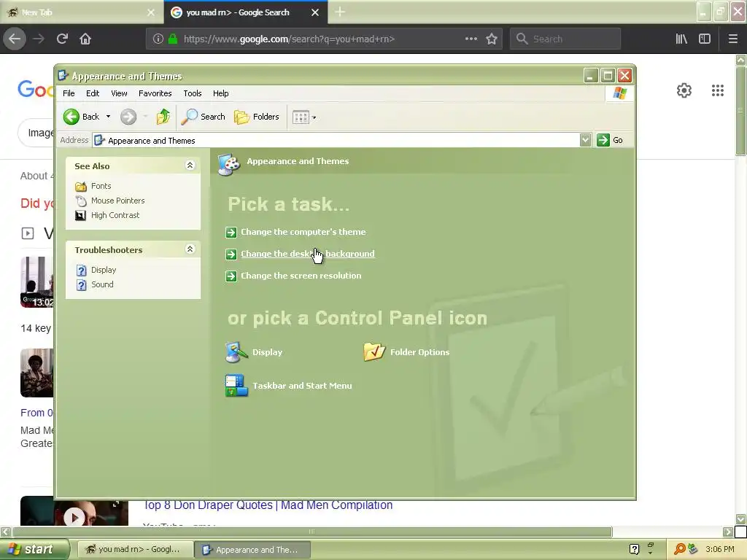This screenshot has width=747, height=560.
Task: Open Top 8 Don Draper Quotes link
Action: tap(268, 505)
